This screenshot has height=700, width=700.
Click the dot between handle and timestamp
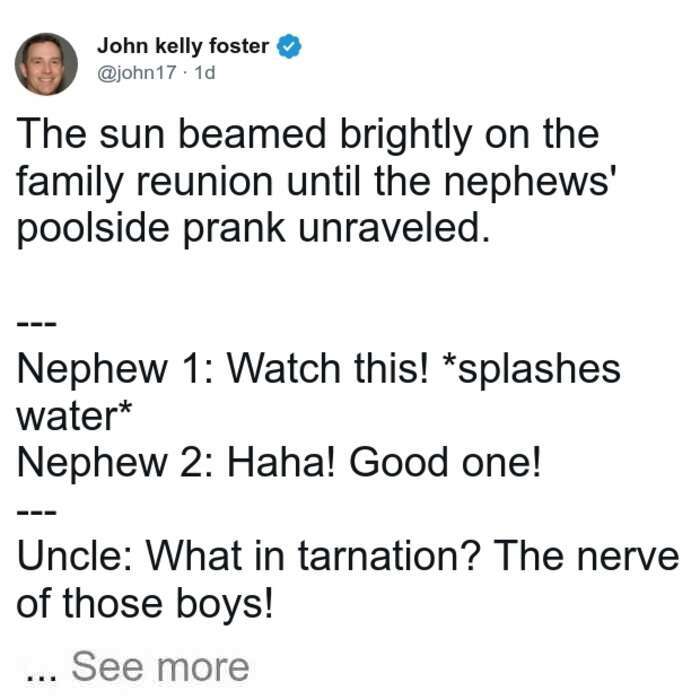(186, 73)
